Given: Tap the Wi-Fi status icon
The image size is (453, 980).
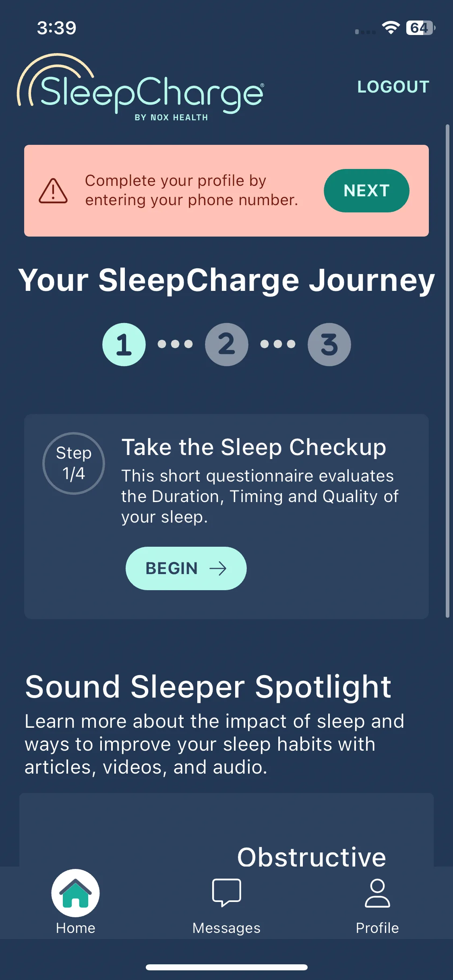Looking at the screenshot, I should point(391,28).
